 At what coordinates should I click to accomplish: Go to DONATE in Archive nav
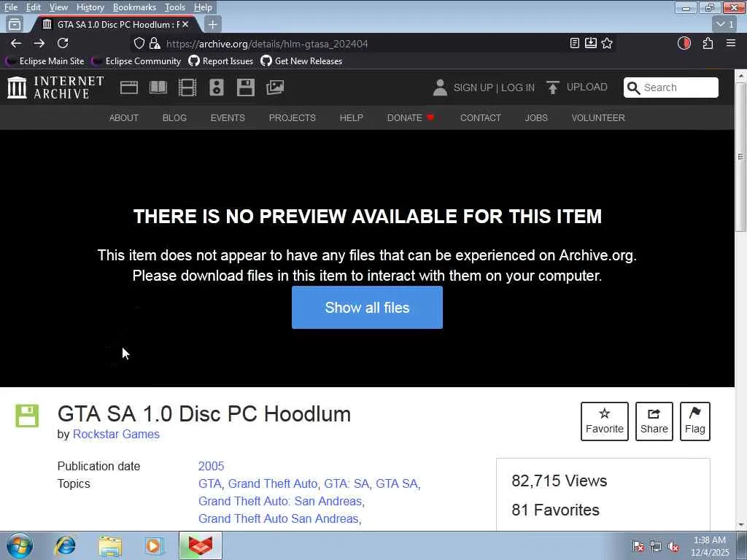(410, 117)
